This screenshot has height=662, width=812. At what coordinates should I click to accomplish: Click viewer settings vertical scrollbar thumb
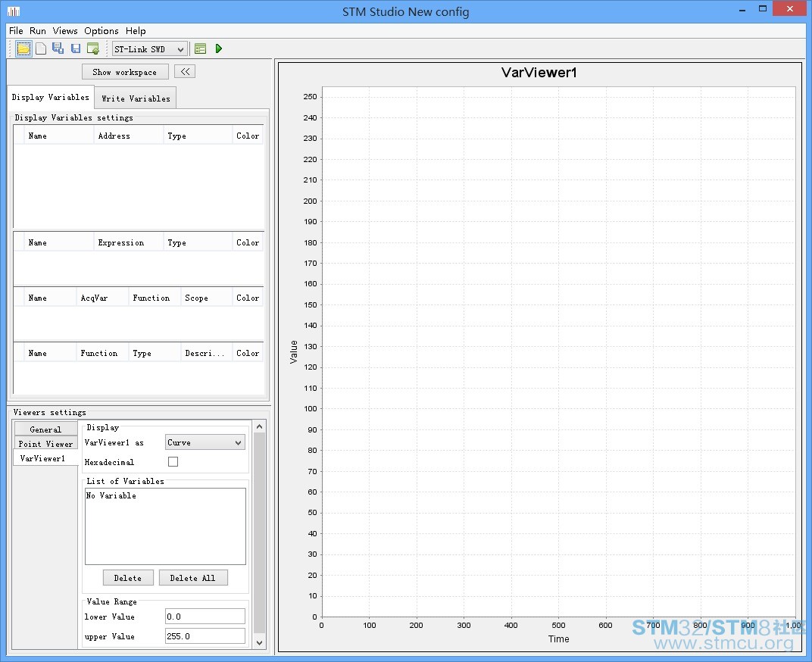260,533
